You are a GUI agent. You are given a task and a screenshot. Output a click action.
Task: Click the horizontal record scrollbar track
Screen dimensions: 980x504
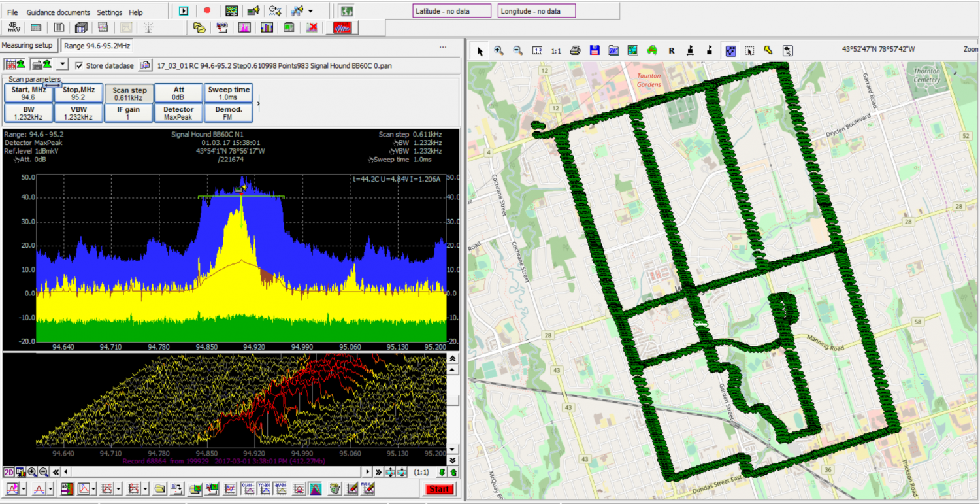(216, 472)
